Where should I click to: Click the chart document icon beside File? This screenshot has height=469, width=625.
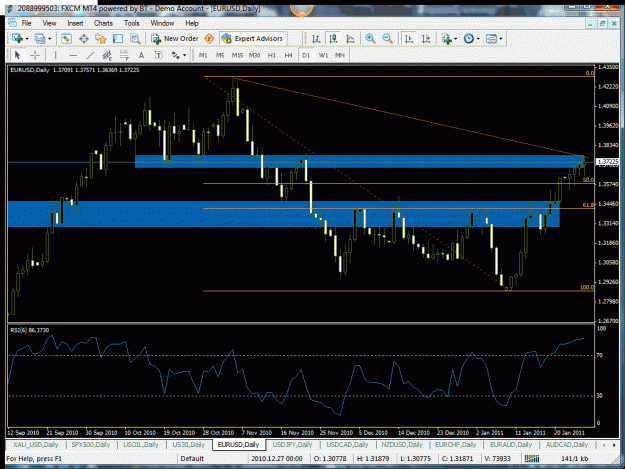coord(12,23)
